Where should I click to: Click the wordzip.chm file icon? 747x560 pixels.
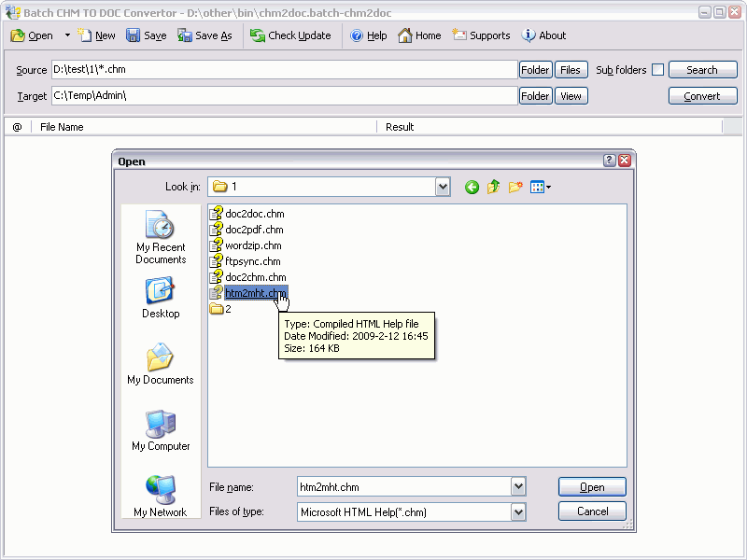pos(217,245)
